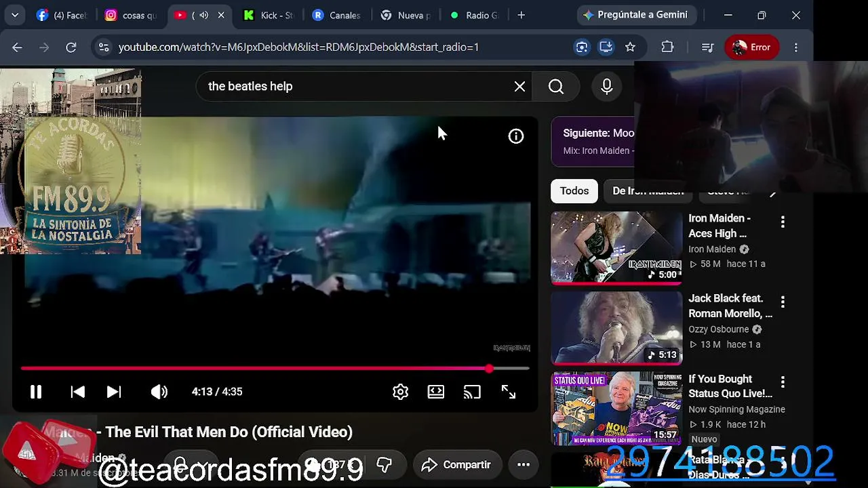Screen dimensions: 868x488
Task: Click 'If You Bought Status Quo Live' title
Action: click(x=730, y=386)
